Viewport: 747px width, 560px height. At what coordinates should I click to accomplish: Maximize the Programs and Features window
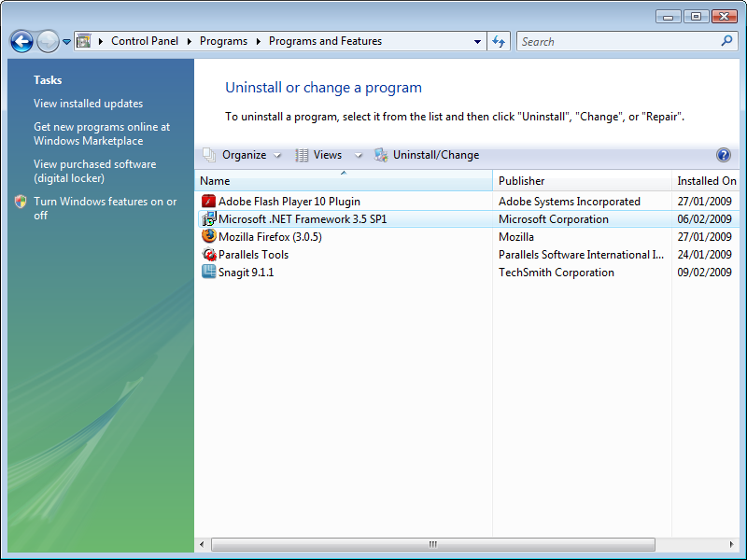point(696,17)
